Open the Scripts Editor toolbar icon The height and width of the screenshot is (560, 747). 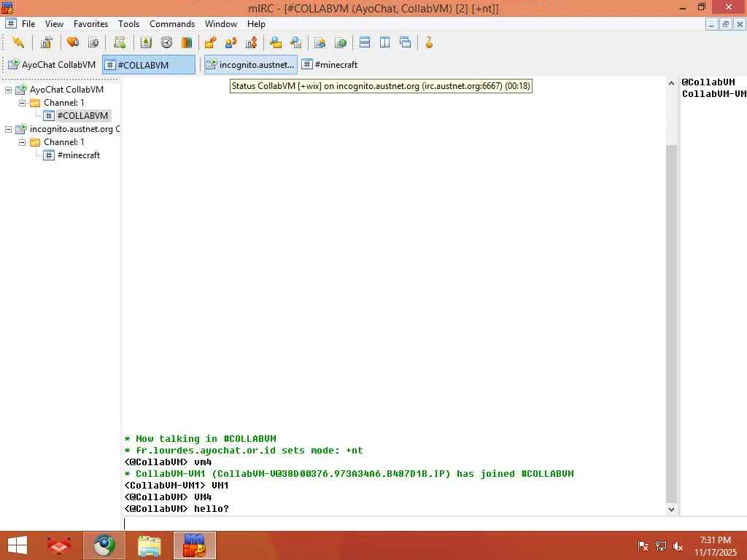coord(120,43)
